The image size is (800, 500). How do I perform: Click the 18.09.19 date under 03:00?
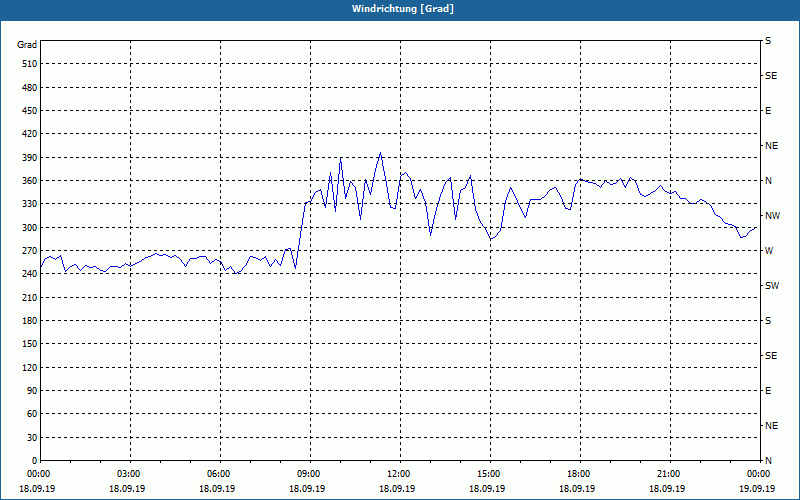coord(127,489)
